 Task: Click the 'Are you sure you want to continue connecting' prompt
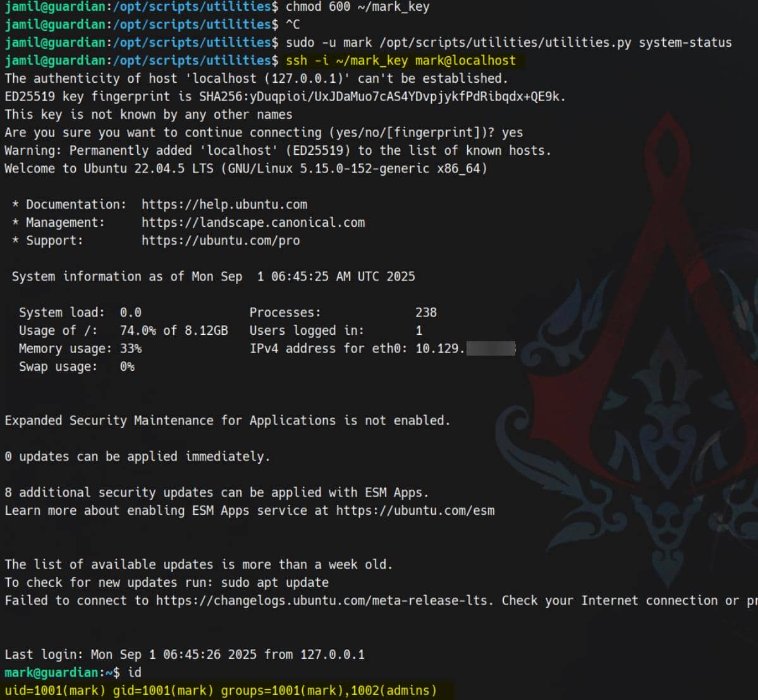pyautogui.click(x=264, y=133)
